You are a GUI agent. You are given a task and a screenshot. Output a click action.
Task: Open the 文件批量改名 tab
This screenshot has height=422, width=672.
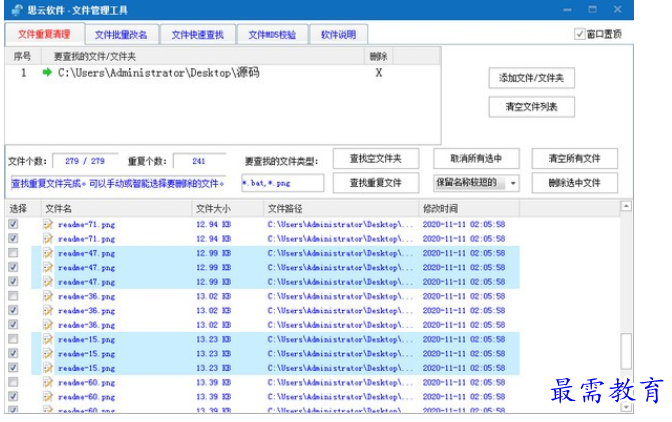(x=121, y=35)
